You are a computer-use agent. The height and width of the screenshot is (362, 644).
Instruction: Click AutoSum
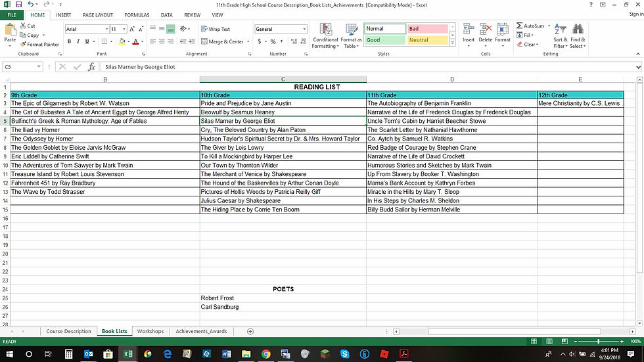(530, 26)
